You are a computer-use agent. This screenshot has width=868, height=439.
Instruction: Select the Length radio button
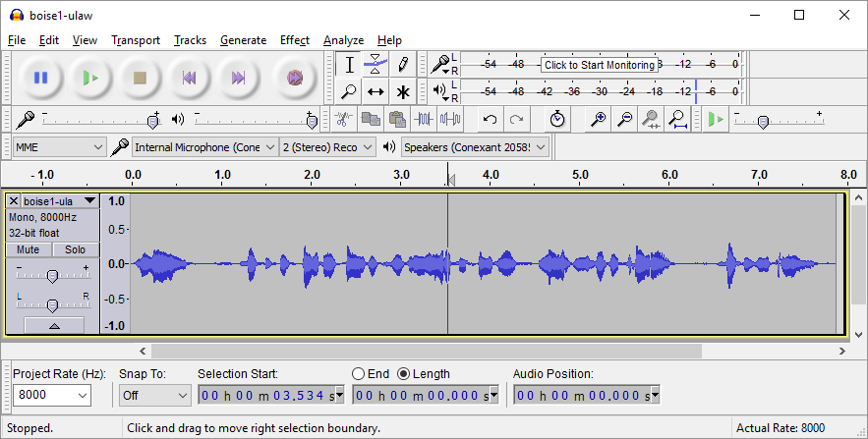tap(404, 374)
